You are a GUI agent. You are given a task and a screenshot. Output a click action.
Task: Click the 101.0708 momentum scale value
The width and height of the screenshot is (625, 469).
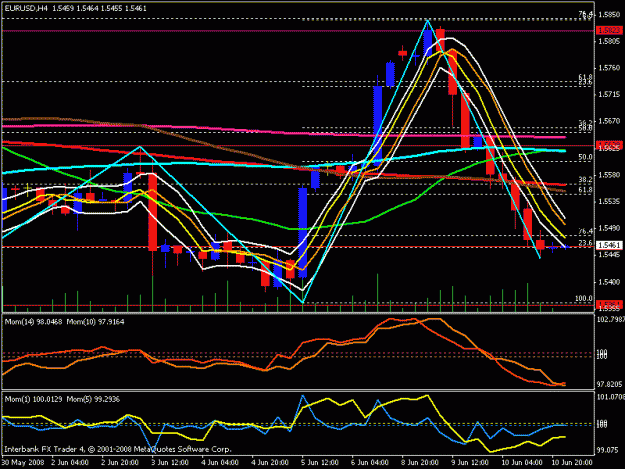click(611, 396)
